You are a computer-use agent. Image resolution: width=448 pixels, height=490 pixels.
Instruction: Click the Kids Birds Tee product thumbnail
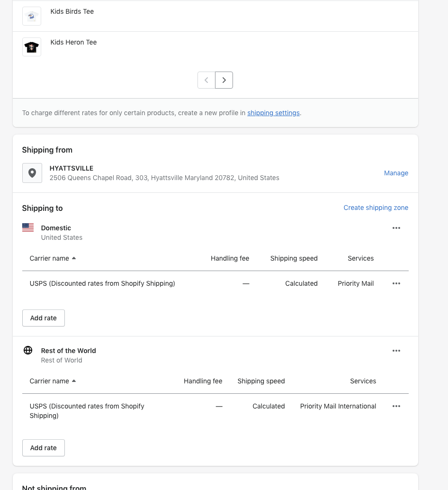(32, 16)
